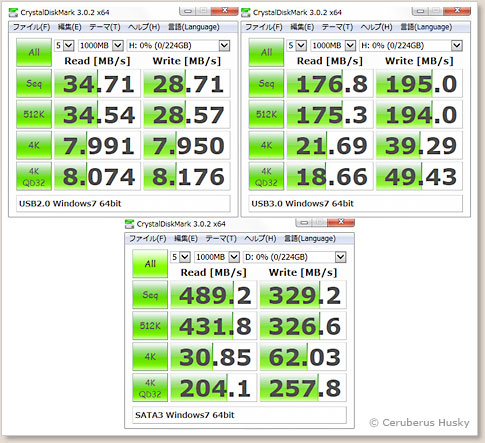Click CrystalDiskMark app icon in USB2.0 window title
The image size is (485, 443).
click(x=13, y=13)
